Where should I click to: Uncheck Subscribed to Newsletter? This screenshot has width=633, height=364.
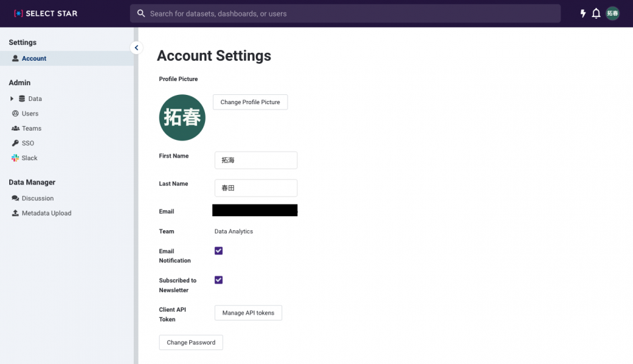point(218,280)
